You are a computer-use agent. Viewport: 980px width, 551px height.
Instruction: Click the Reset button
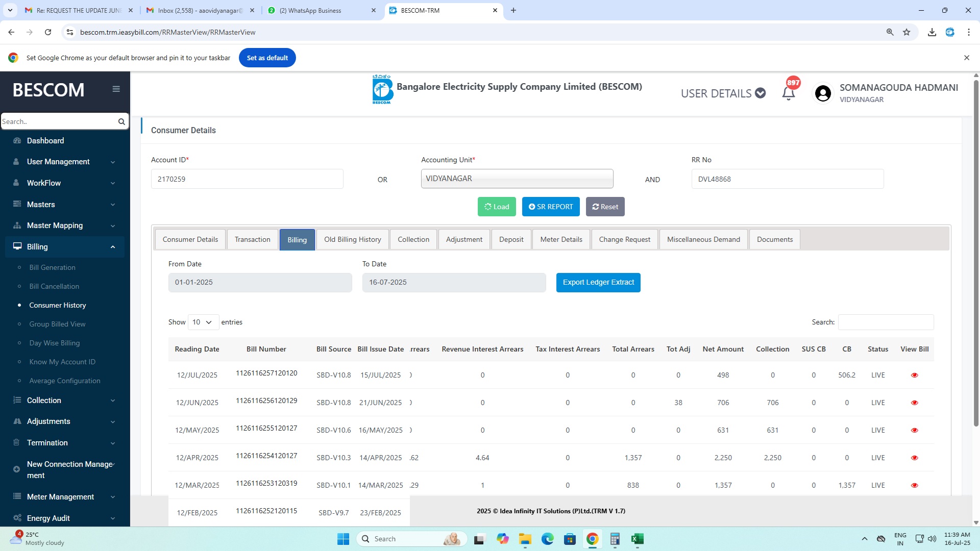coord(605,207)
